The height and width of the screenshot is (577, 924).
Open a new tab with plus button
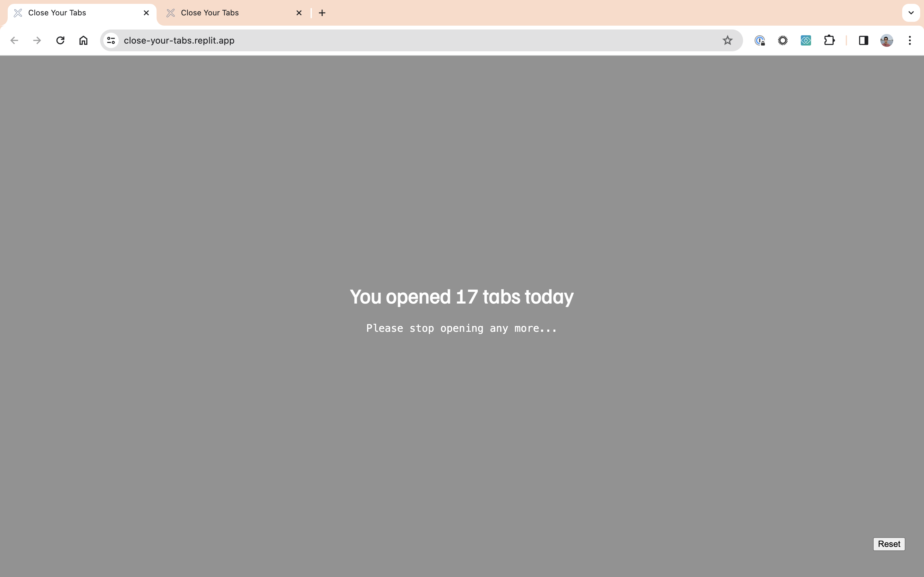(x=322, y=13)
